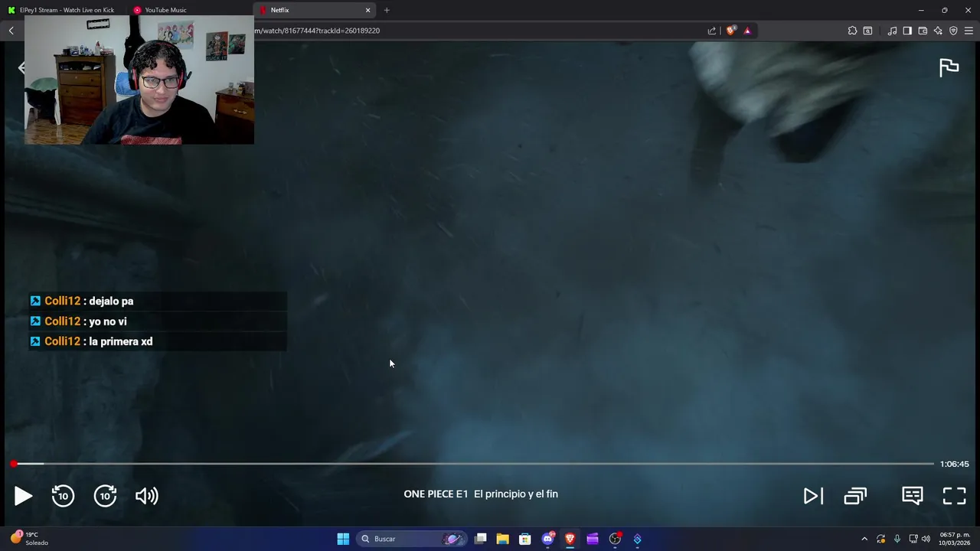
Task: Open the browser extensions puzzle icon
Action: [852, 31]
